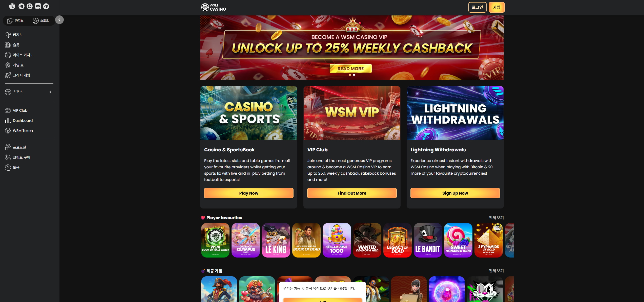Image resolution: width=644 pixels, height=302 pixels.
Task: Open Sugar Rush 1000 game thumbnail
Action: coord(337,240)
